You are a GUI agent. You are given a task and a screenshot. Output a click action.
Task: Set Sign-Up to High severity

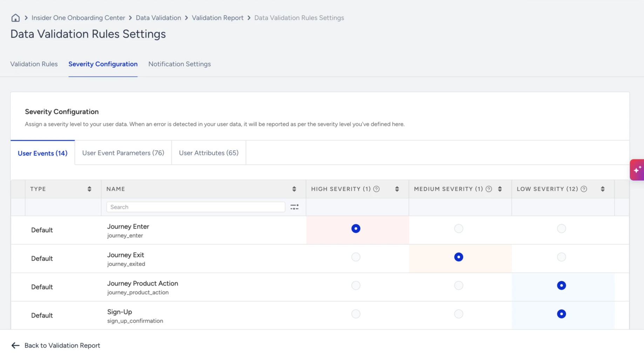coord(356,314)
